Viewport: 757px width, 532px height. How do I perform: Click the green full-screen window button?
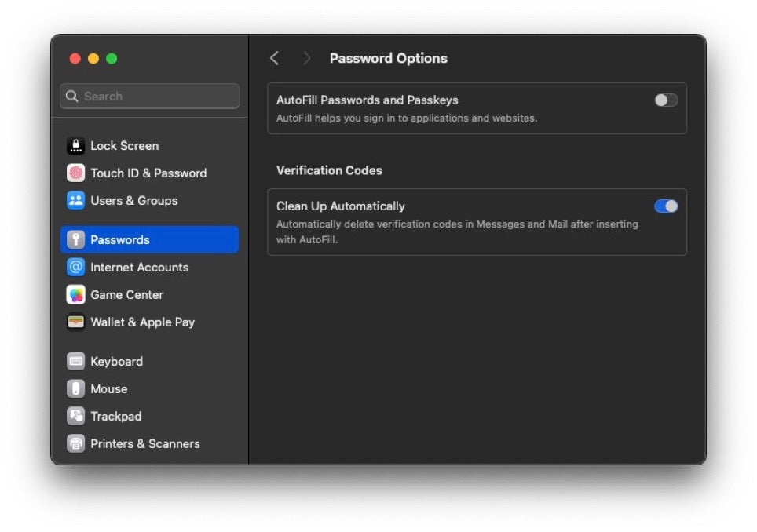click(112, 59)
